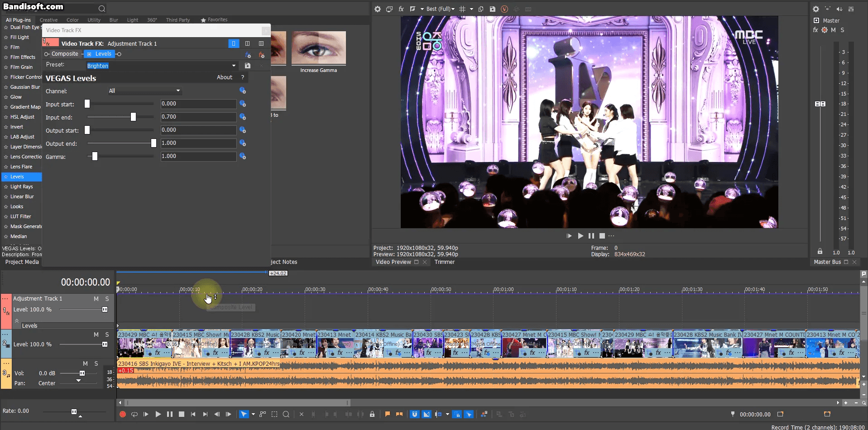This screenshot has width=868, height=430.
Task: Animate Gamma parameter keyframe icon
Action: pos(243,156)
